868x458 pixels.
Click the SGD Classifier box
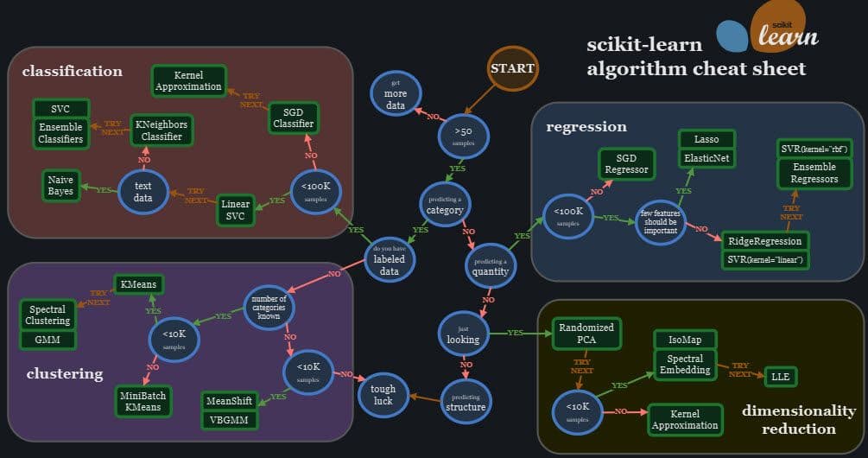coord(294,118)
